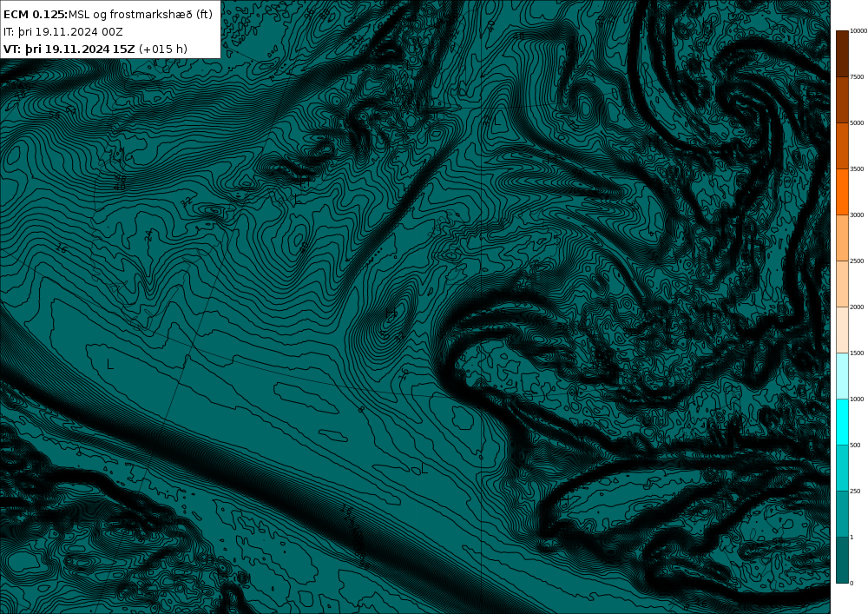The image size is (868, 614).
Task: Click the 1500 colorbar tick label
Action: pos(857,353)
